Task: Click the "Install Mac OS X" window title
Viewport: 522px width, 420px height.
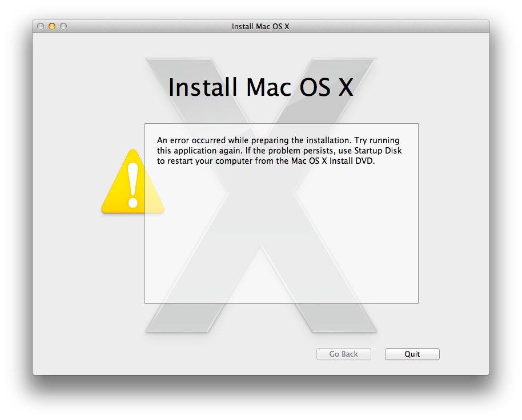Action: point(260,26)
